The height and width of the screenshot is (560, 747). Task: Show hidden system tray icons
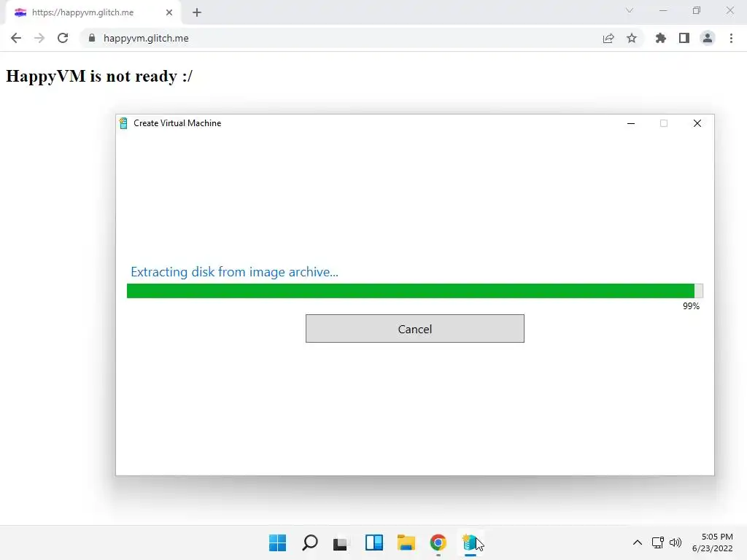tap(638, 542)
